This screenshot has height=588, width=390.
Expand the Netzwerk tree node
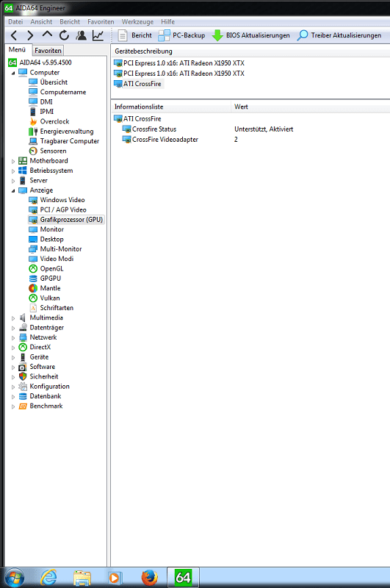[x=13, y=337]
